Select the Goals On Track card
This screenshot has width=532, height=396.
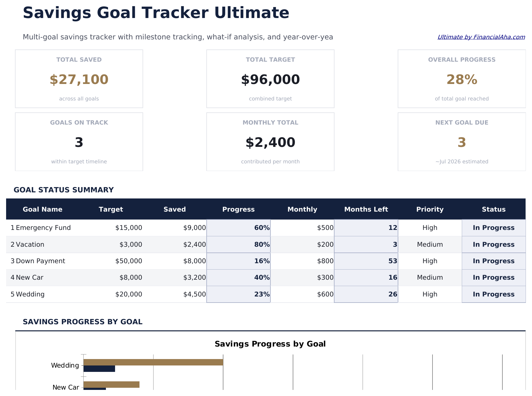79,141
